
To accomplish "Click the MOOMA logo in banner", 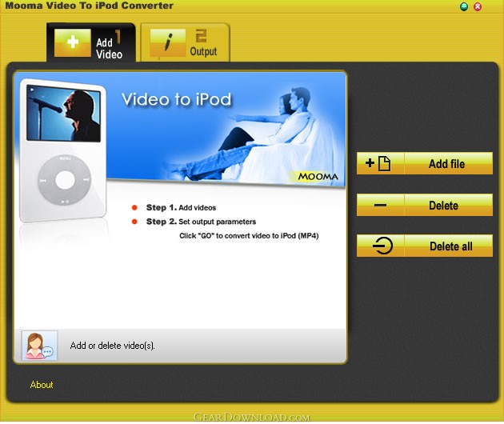I will [x=318, y=177].
